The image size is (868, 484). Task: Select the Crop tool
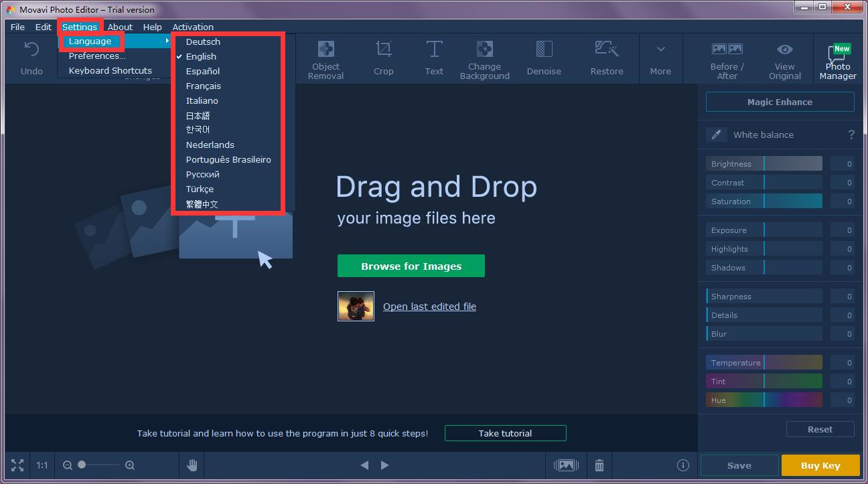tap(384, 60)
